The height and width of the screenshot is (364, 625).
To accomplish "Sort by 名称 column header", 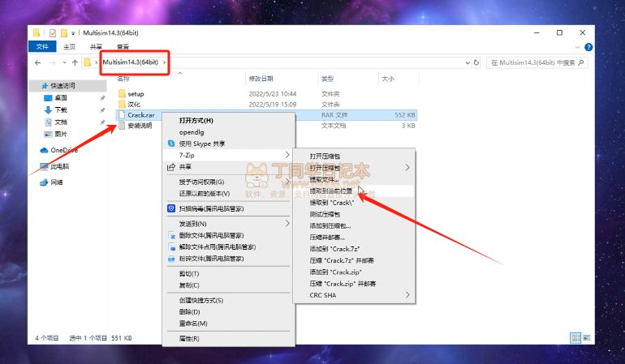I will pyautogui.click(x=123, y=79).
